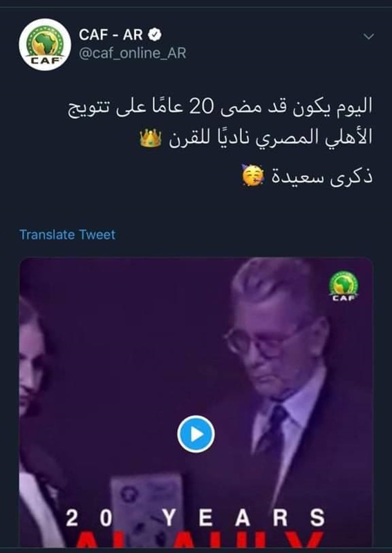This screenshot has height=553, width=392.
Task: Click the empty area below the tweet text
Action: click(x=196, y=208)
